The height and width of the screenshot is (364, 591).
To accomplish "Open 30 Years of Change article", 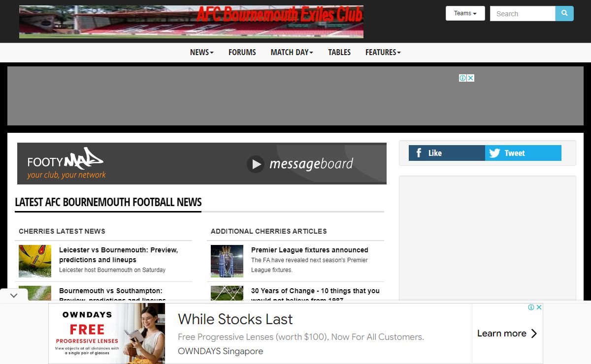I will point(315,294).
